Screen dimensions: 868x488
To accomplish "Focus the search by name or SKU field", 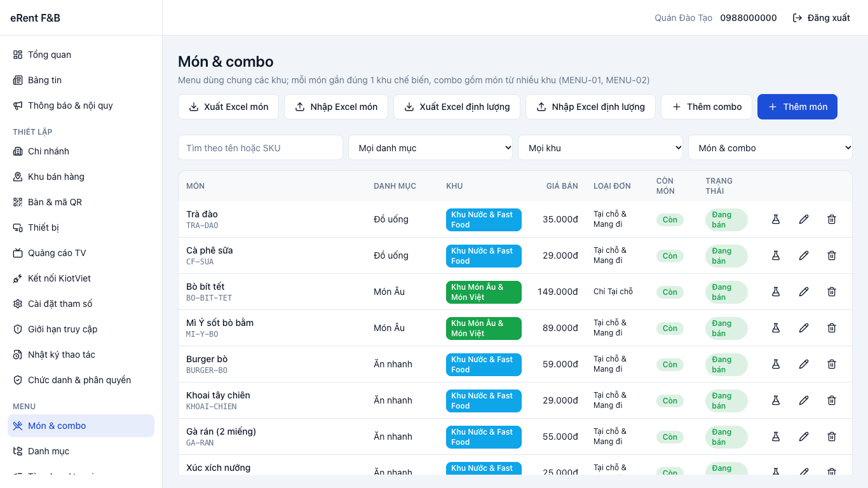I will coord(261,148).
